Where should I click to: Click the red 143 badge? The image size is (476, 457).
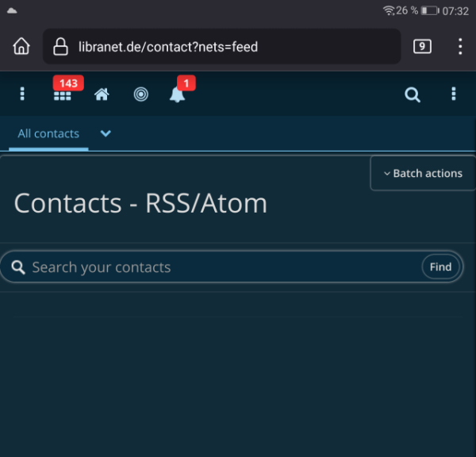[68, 83]
